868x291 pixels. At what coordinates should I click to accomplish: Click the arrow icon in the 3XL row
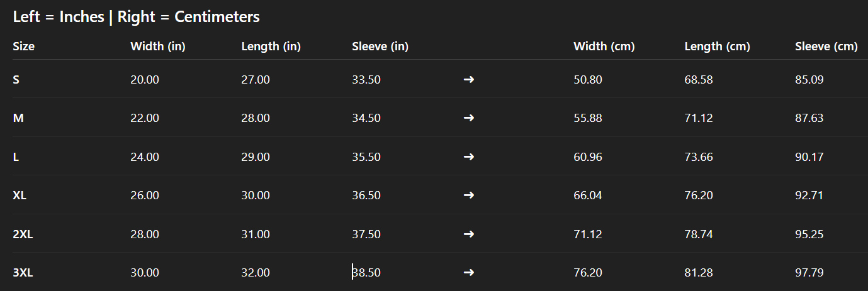tap(468, 273)
